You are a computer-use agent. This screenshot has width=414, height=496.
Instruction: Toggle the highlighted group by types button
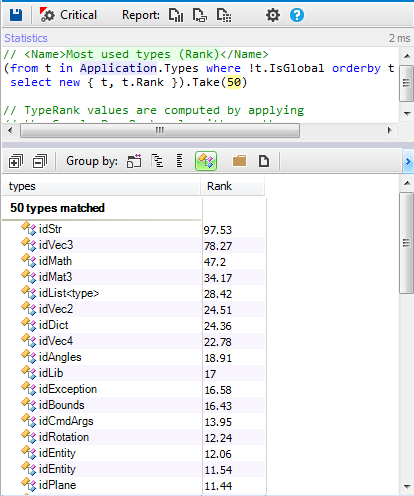point(206,161)
